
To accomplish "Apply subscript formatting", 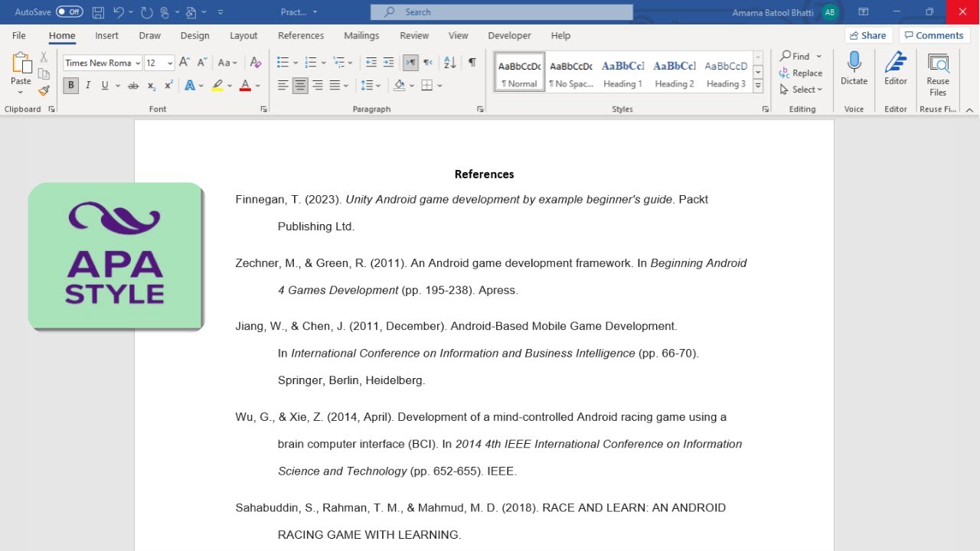I will tap(152, 86).
